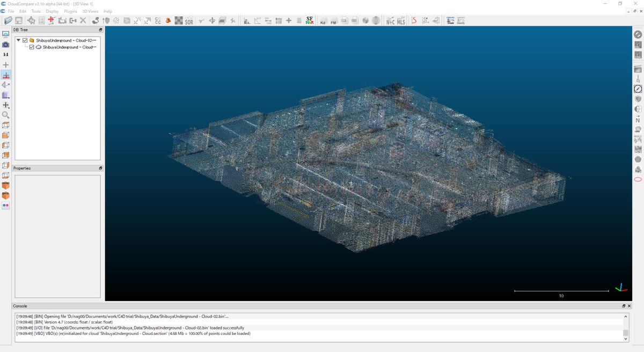644x352 pixels.
Task: Click the SOR filter icon
Action: pos(189,21)
